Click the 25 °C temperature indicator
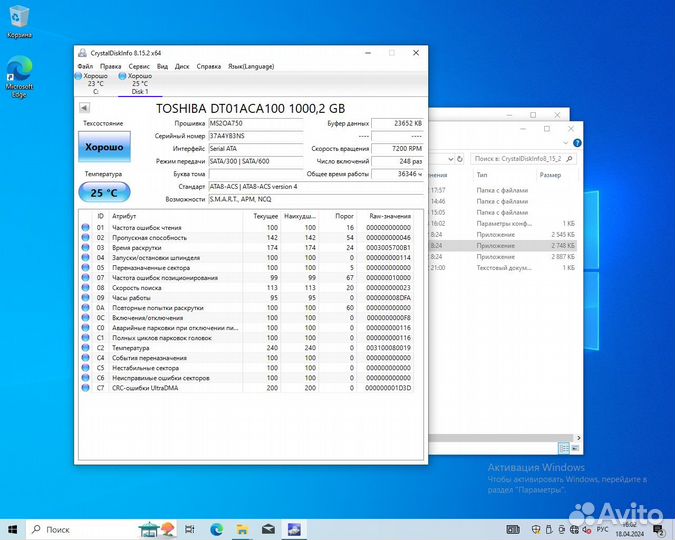 click(x=104, y=192)
